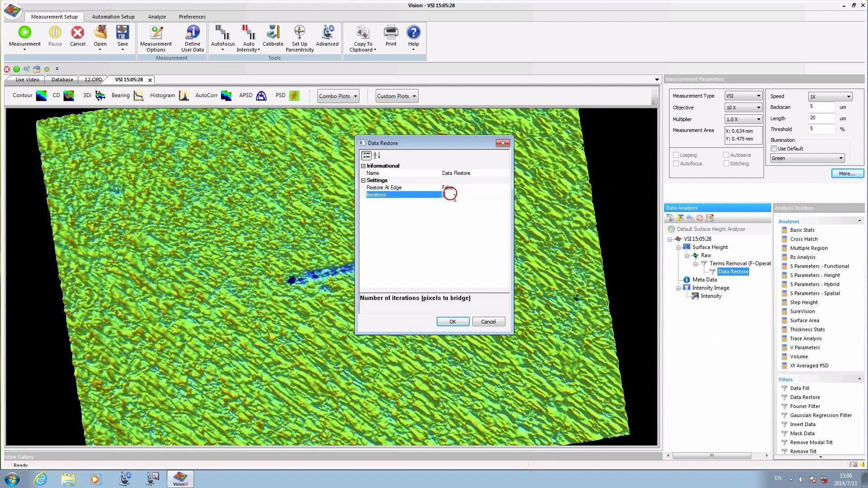
Task: Switch to the Analyze ribbon tab
Action: 157,17
